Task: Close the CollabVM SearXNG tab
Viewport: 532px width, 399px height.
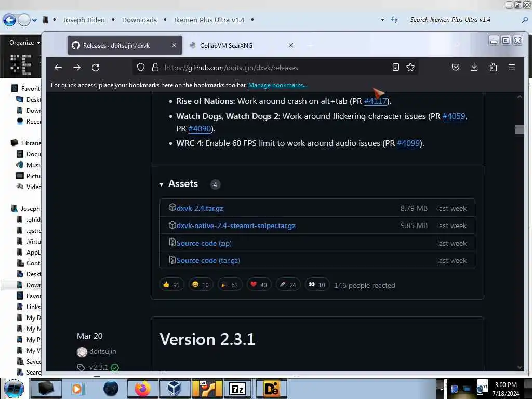Action: click(291, 45)
